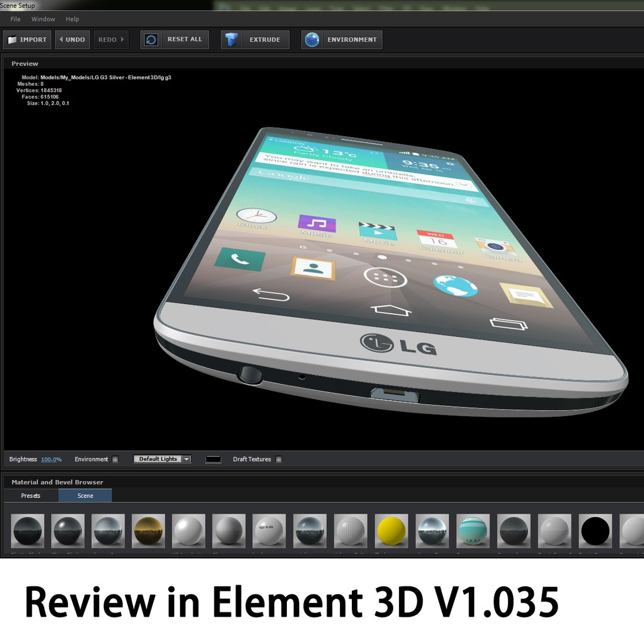The height and width of the screenshot is (644, 644).
Task: Select the Scene tab
Action: 85,496
